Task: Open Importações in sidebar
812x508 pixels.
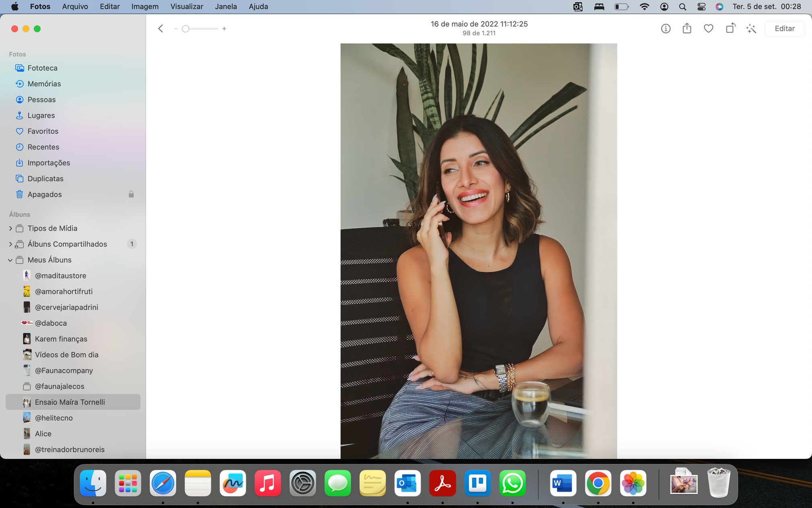Action: [73, 162]
